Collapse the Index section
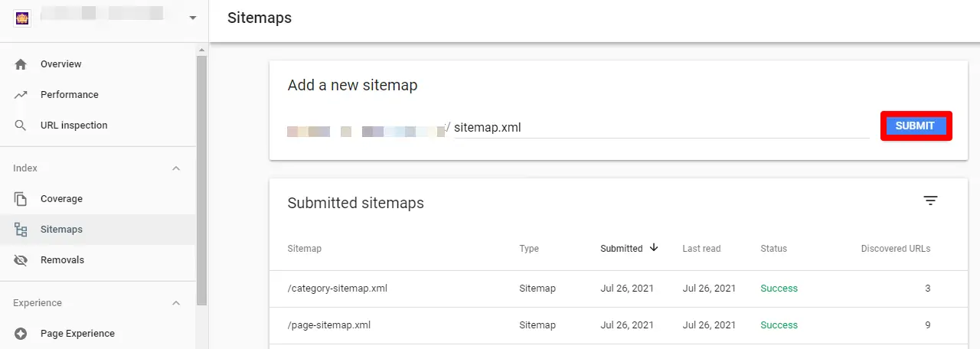This screenshot has width=980, height=349. pyautogui.click(x=176, y=168)
